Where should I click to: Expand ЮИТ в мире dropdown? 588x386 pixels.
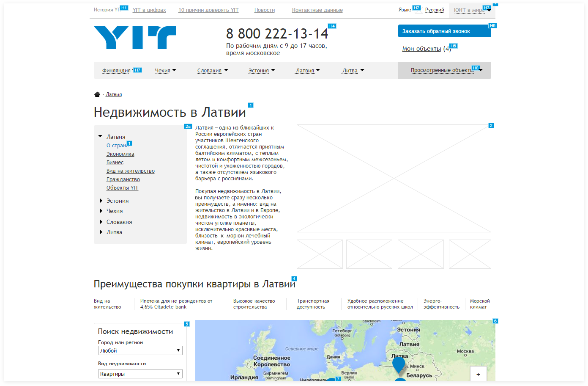pos(472,10)
